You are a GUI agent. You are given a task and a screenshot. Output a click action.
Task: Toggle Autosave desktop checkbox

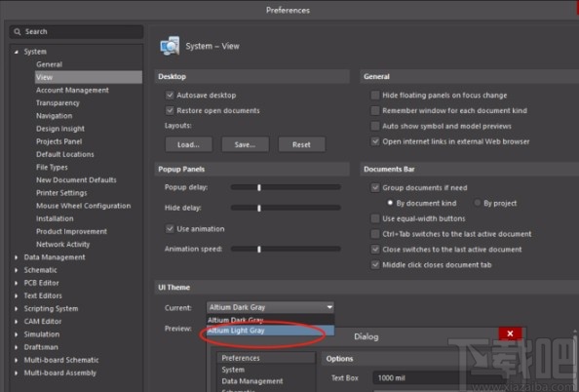point(170,96)
